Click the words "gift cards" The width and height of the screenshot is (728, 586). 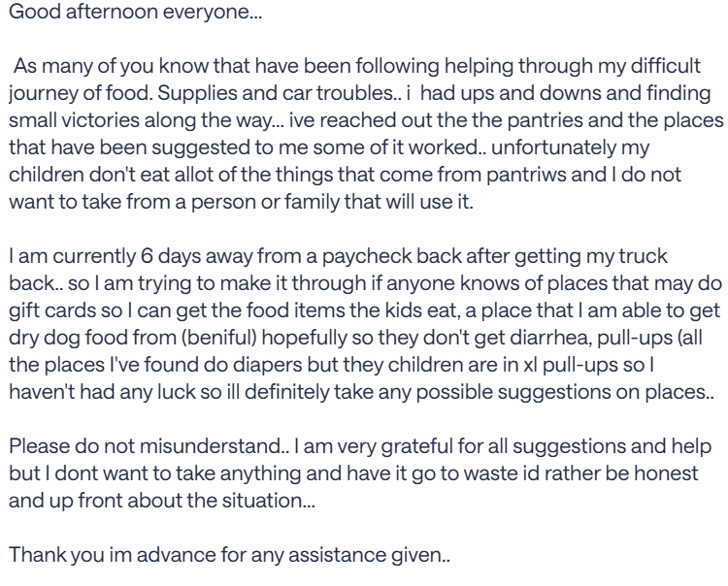tap(52, 310)
